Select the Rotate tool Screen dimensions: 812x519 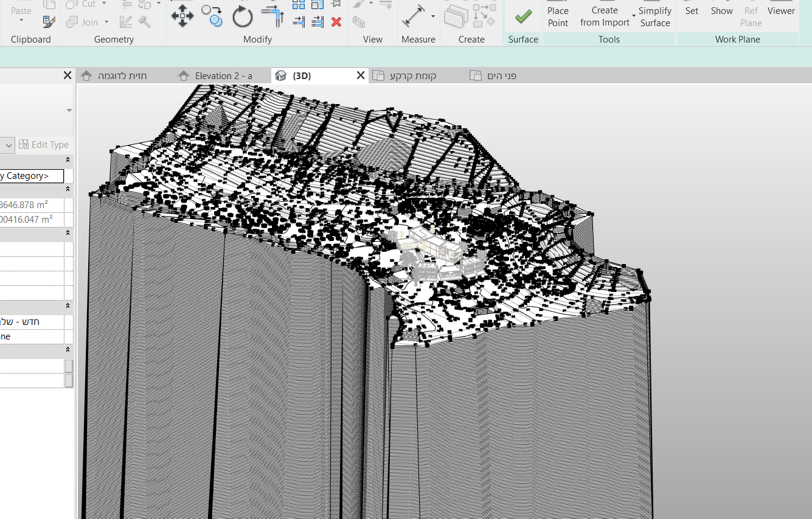point(242,16)
